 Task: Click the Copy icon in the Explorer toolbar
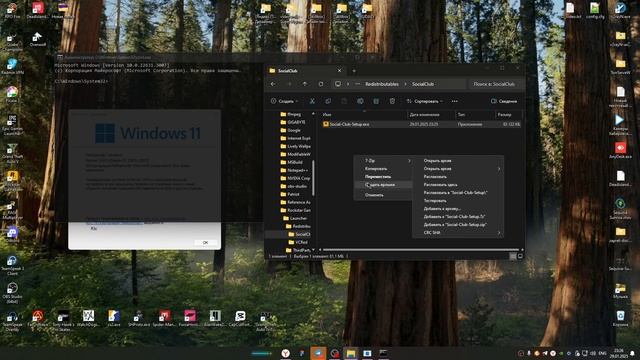click(328, 101)
